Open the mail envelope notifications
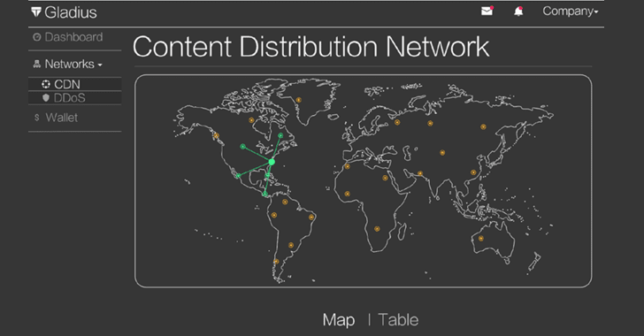This screenshot has width=644, height=336. click(x=487, y=11)
